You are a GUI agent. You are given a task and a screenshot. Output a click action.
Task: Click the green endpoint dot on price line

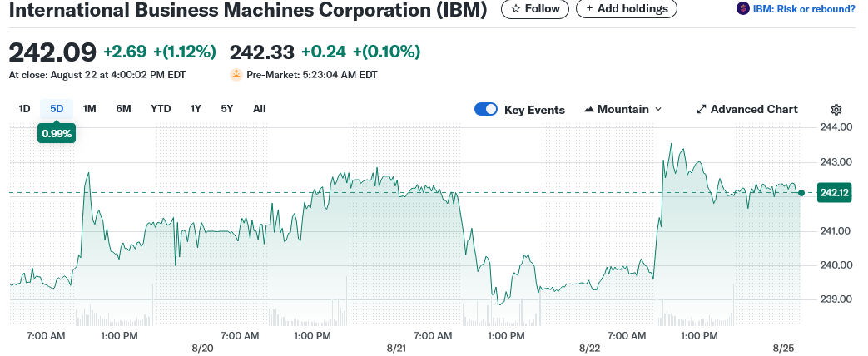pos(801,193)
